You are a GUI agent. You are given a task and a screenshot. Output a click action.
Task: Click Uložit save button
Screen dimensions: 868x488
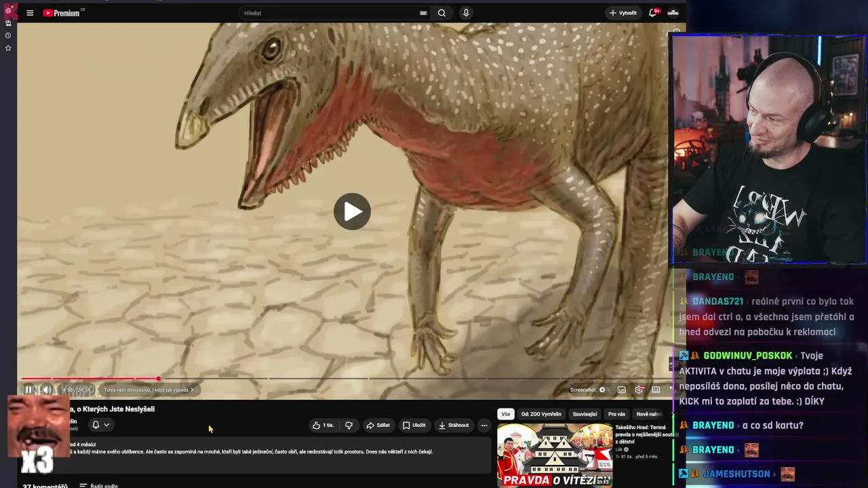tap(414, 425)
